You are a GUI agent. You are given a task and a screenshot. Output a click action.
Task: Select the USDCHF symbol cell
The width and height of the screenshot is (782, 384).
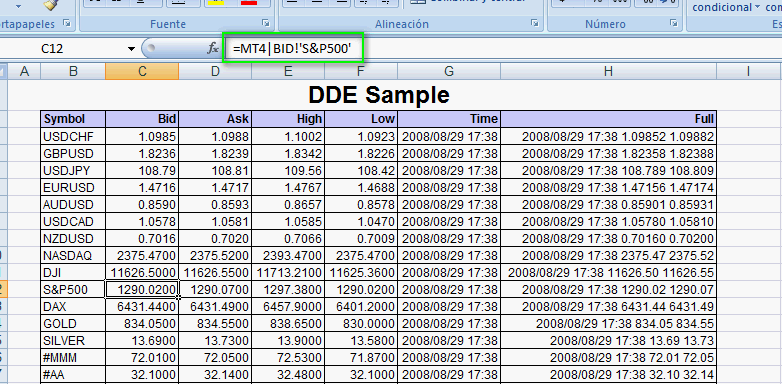(73, 136)
